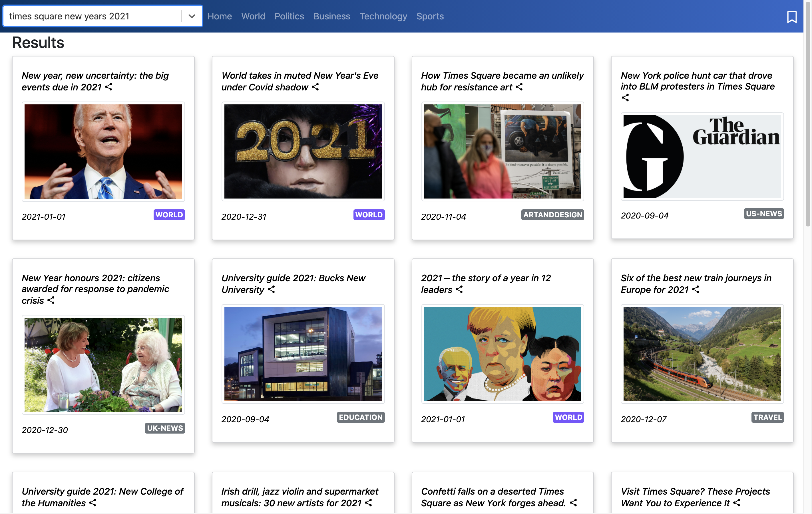The width and height of the screenshot is (812, 514).
Task: Open the Politics section
Action: click(x=289, y=16)
